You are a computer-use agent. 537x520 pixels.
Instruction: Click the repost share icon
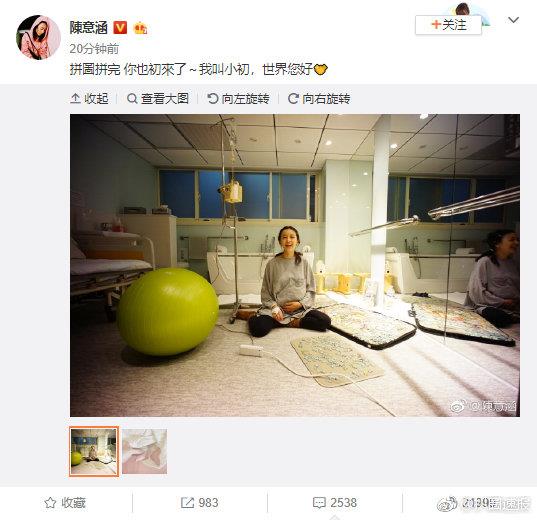pos(187,503)
